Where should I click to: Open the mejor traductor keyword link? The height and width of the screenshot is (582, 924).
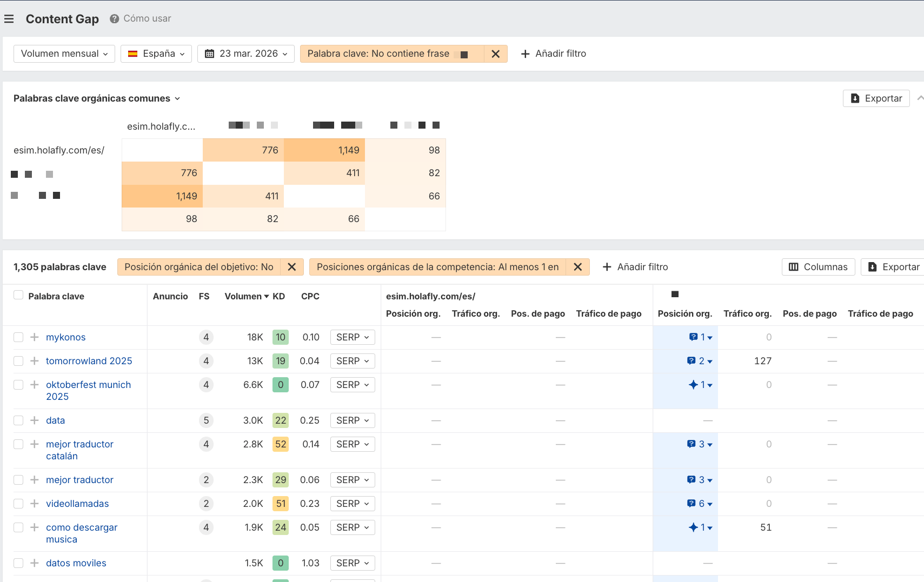pyautogui.click(x=79, y=479)
